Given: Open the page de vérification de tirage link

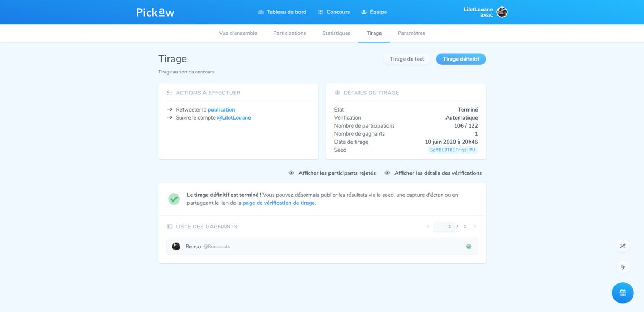Looking at the screenshot, I should click(x=279, y=203).
